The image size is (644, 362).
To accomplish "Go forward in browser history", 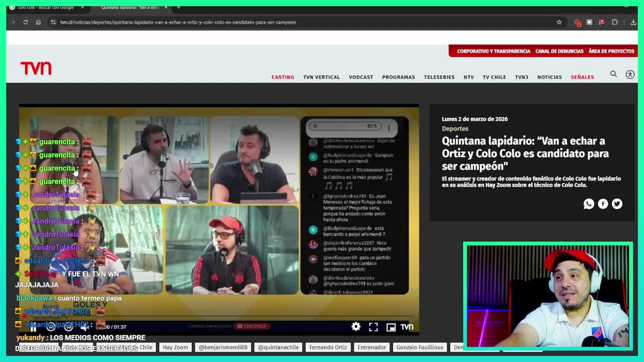I will (13, 22).
